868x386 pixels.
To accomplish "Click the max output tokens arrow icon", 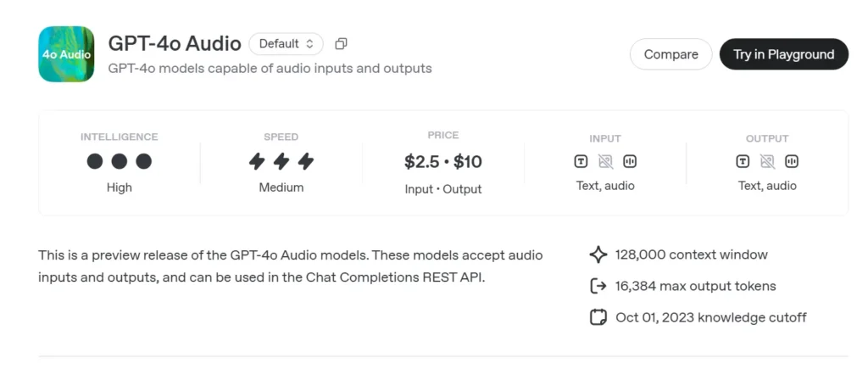I will (x=598, y=286).
